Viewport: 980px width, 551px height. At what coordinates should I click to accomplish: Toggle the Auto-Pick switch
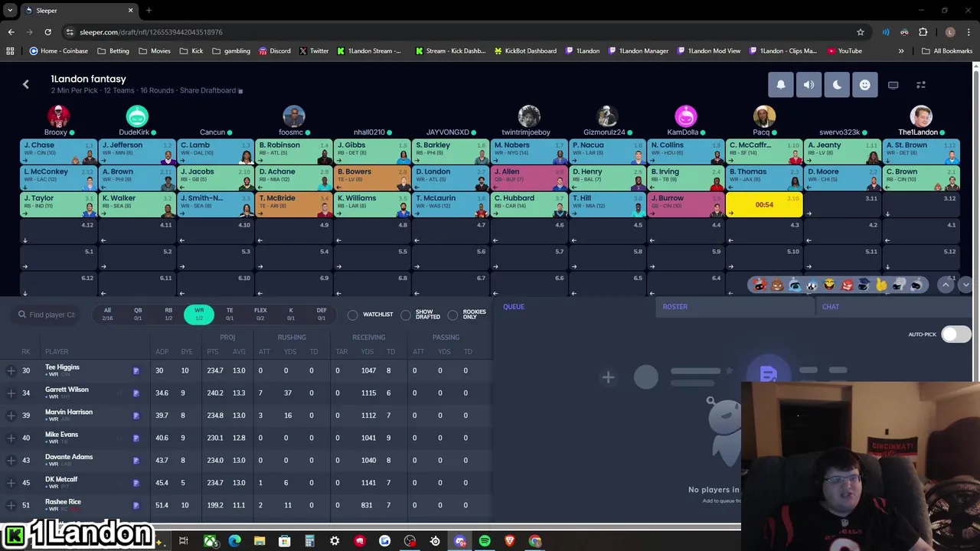click(x=955, y=334)
